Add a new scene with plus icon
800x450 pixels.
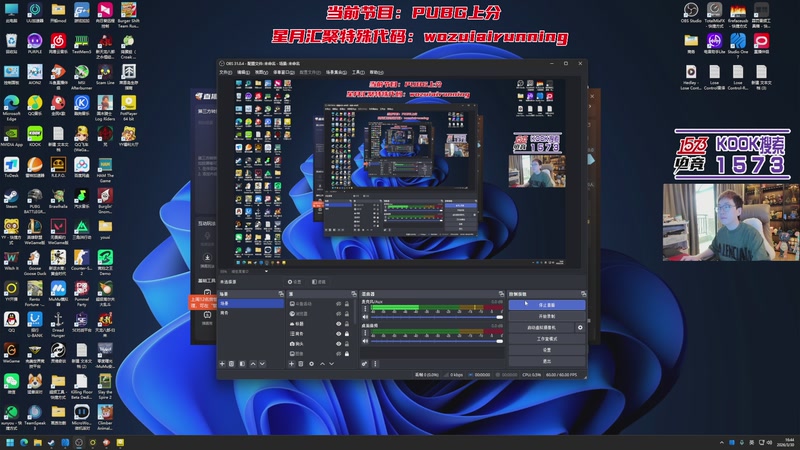222,364
